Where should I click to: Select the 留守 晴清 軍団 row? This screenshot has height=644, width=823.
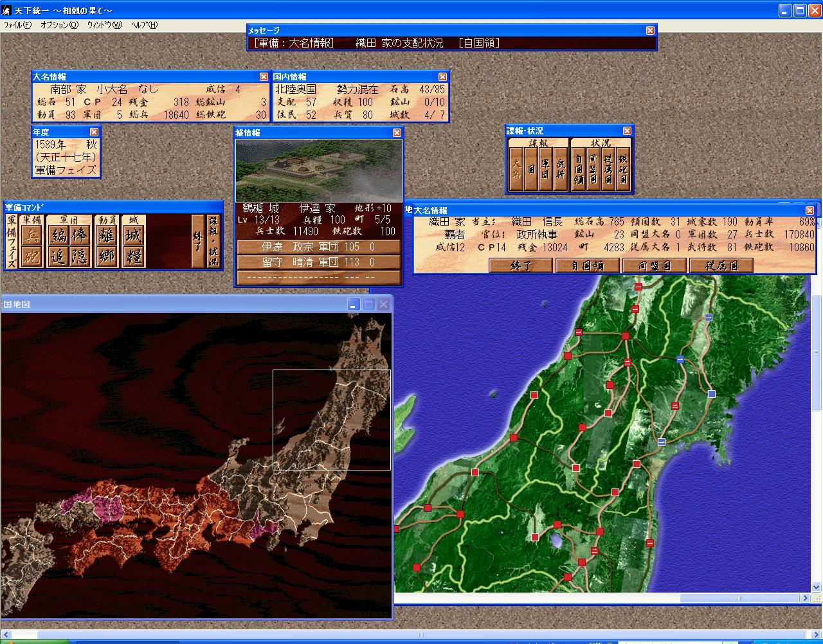click(x=319, y=262)
